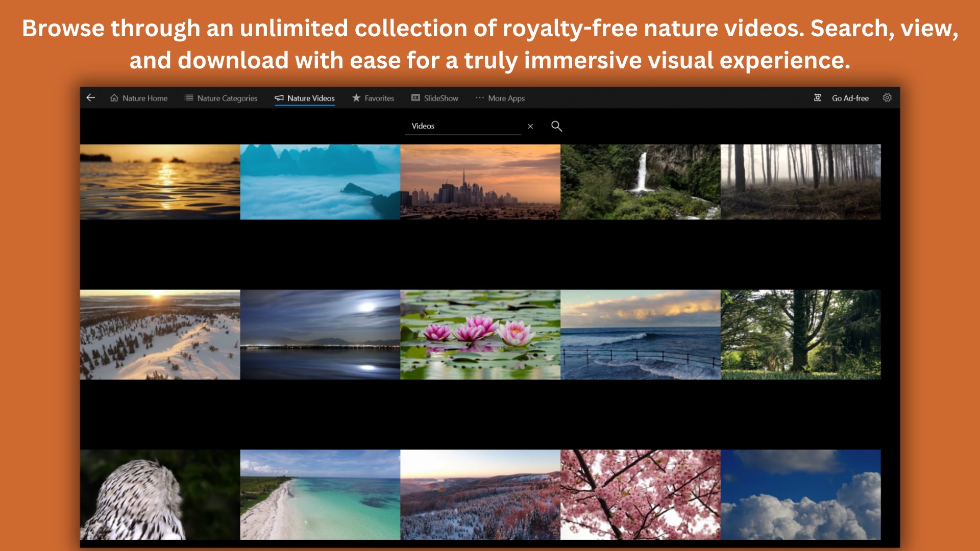The width and height of the screenshot is (980, 551).
Task: Click the More Apps label
Action: point(506,98)
